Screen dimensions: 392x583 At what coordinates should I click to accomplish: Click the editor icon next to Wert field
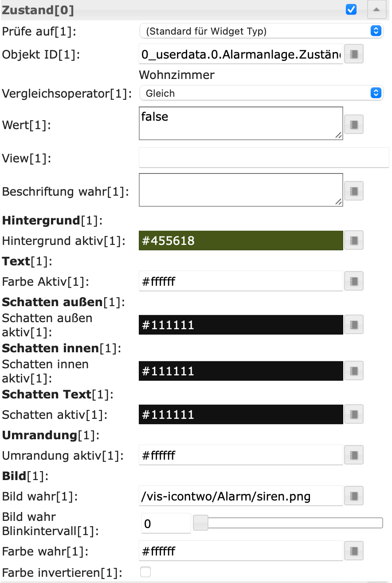353,124
